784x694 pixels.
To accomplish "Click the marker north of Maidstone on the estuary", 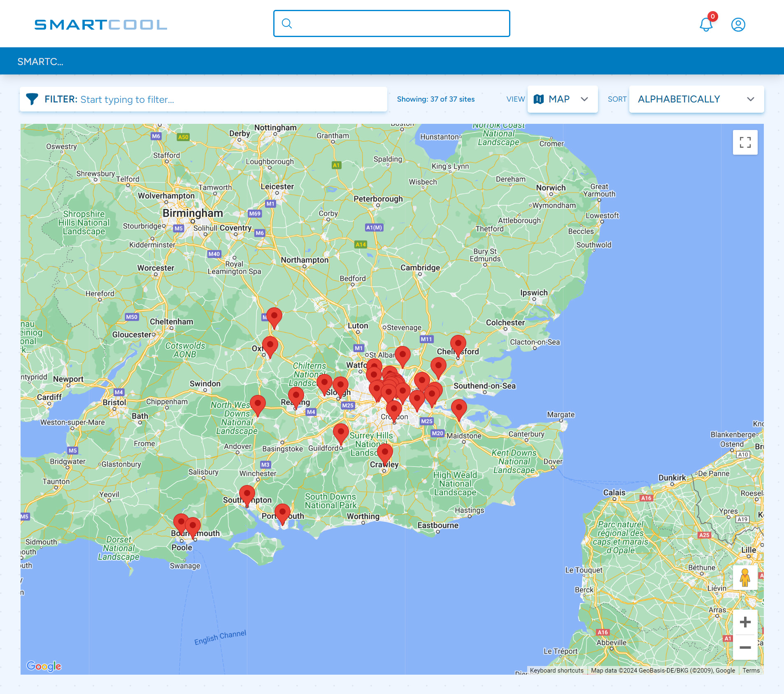I will point(459,409).
